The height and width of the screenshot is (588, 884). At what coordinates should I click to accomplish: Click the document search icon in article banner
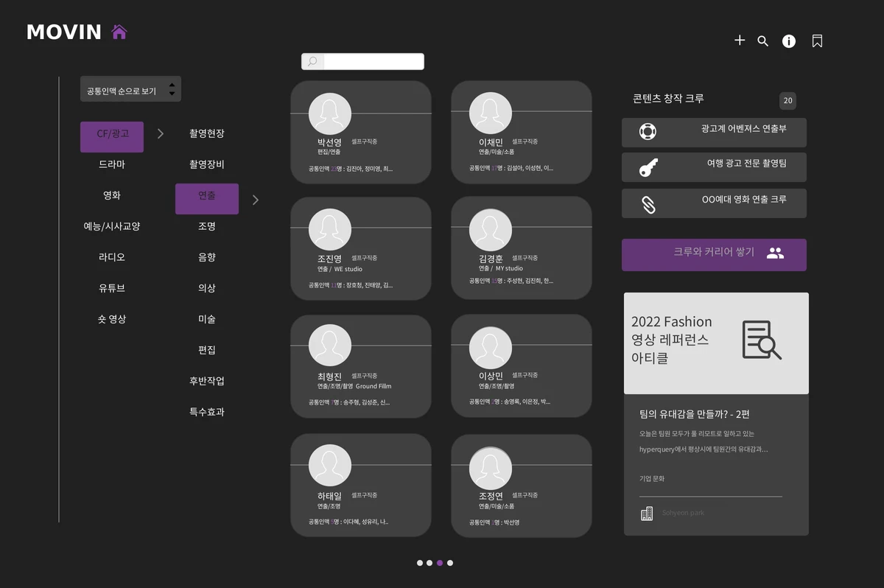point(762,340)
